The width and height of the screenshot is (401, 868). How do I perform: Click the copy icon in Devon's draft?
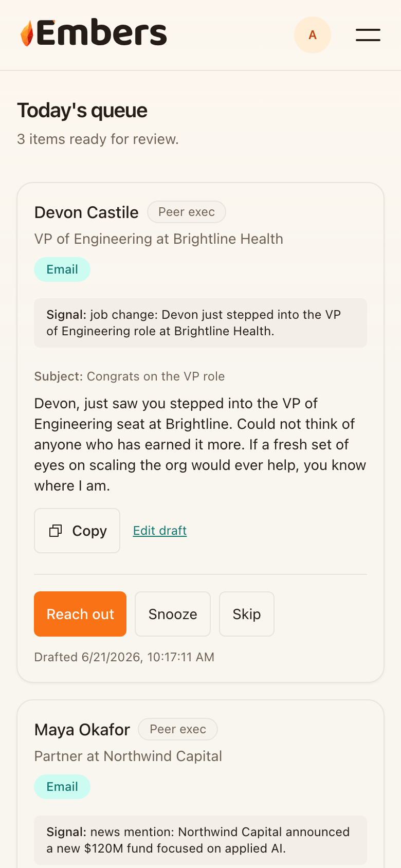click(56, 531)
